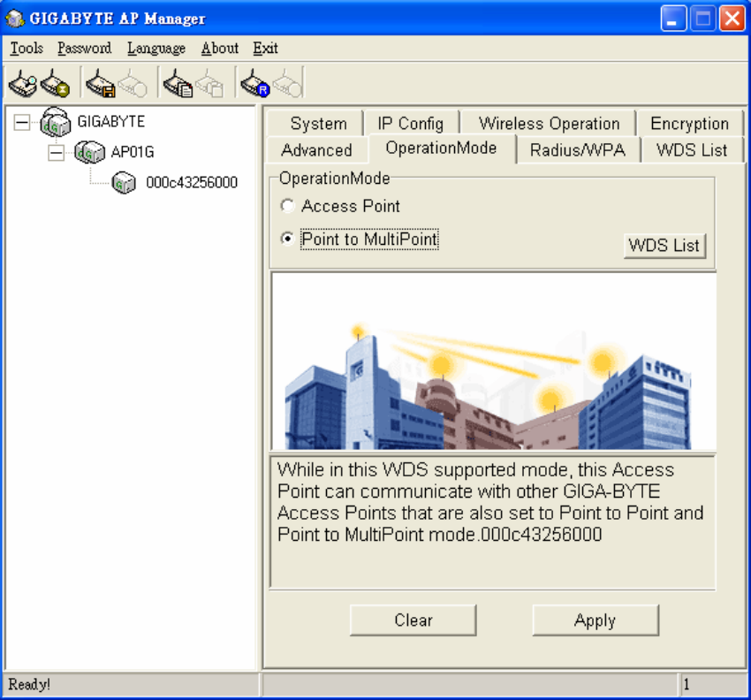Click the copy settings router icon
The height and width of the screenshot is (700, 751).
[x=178, y=83]
